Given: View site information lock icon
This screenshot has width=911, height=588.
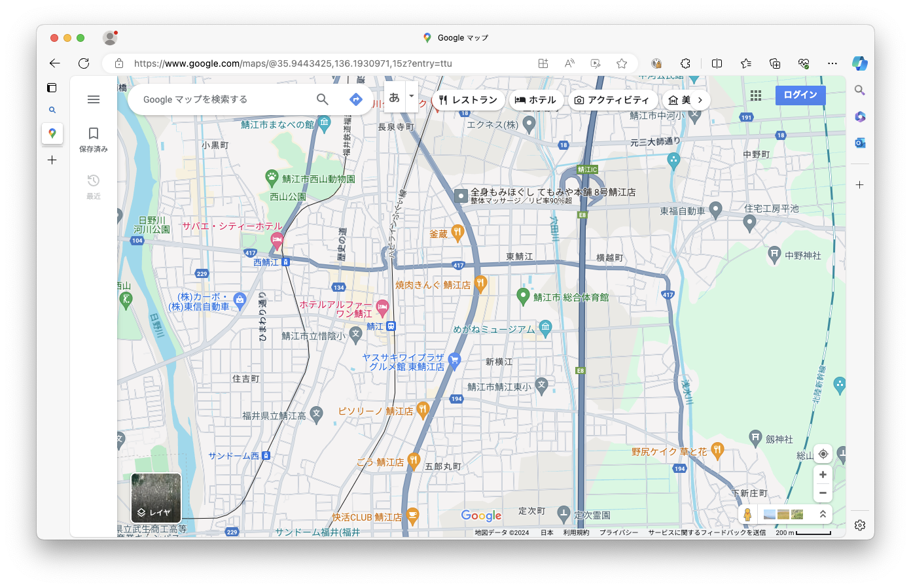Looking at the screenshot, I should coord(119,63).
